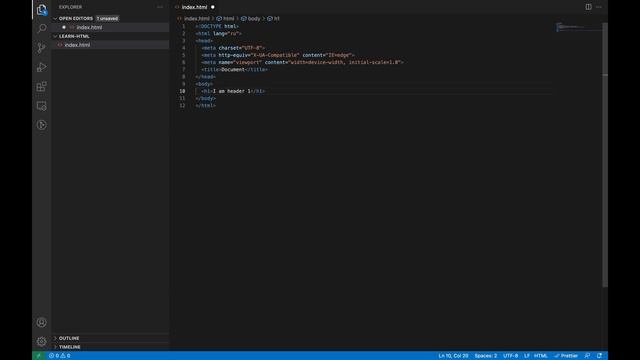Click index.html in the breadcrumb
Viewport: 640px width, 360px height.
197,19
